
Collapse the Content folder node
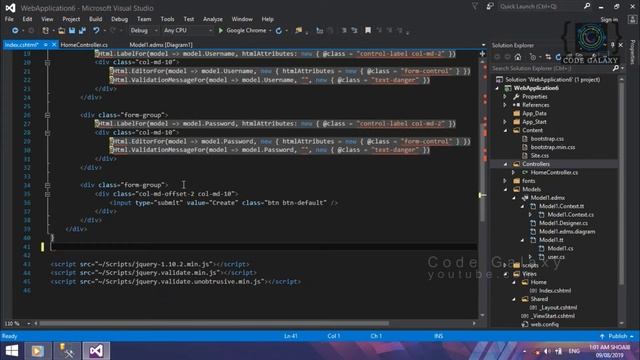click(506, 130)
